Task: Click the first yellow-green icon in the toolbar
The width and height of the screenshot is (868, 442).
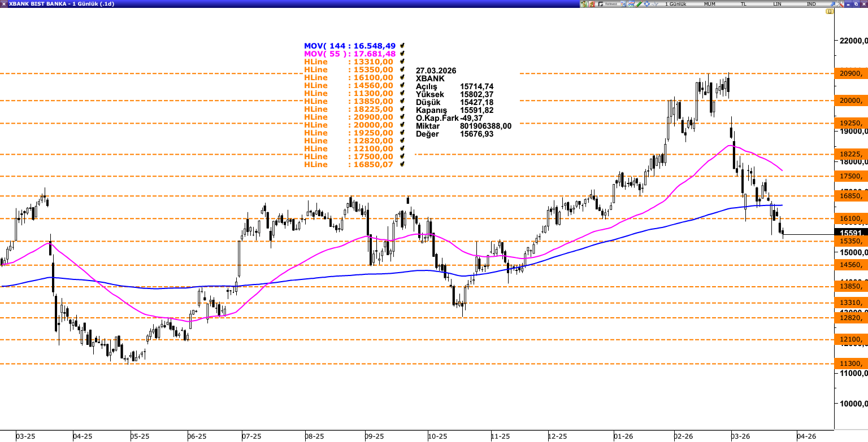Action: point(583,4)
